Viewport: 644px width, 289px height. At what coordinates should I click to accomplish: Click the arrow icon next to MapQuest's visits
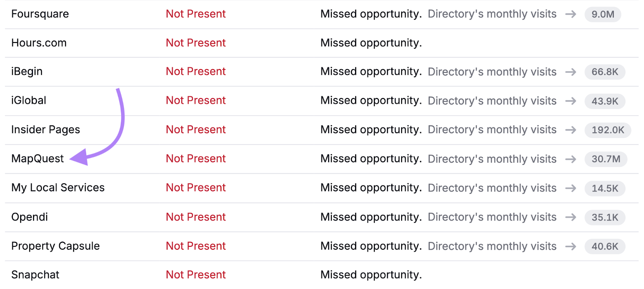click(571, 159)
